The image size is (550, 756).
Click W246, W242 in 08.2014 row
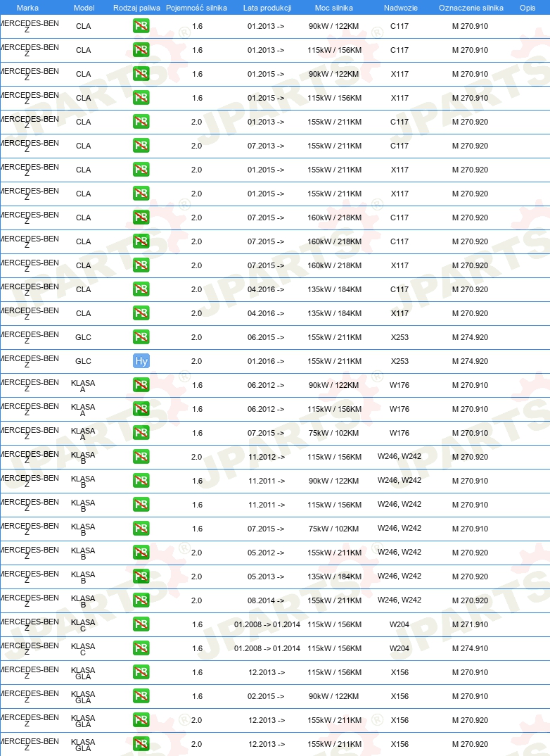[x=399, y=600]
